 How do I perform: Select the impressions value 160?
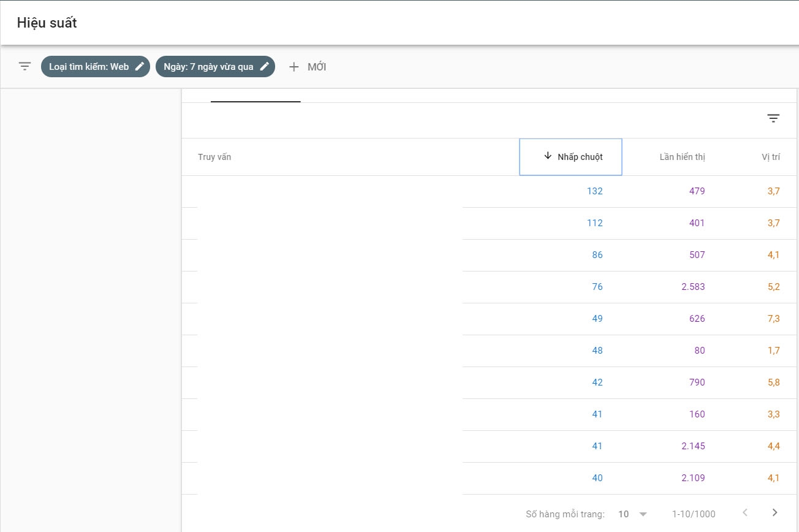pyautogui.click(x=697, y=414)
